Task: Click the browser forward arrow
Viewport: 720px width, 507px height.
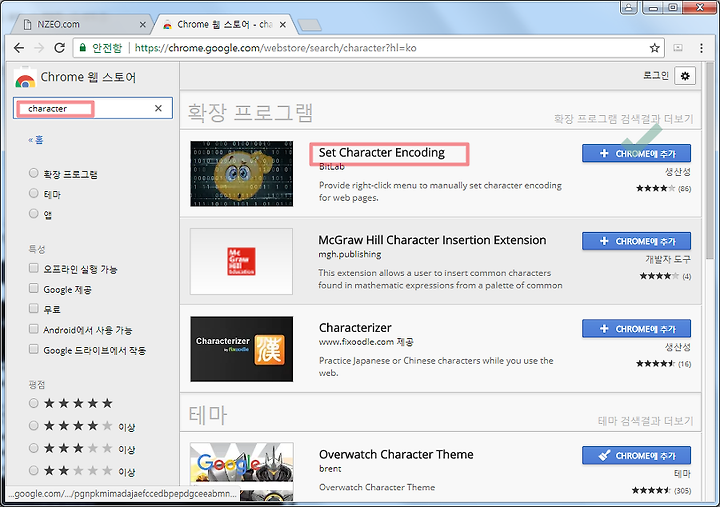Action: point(39,48)
